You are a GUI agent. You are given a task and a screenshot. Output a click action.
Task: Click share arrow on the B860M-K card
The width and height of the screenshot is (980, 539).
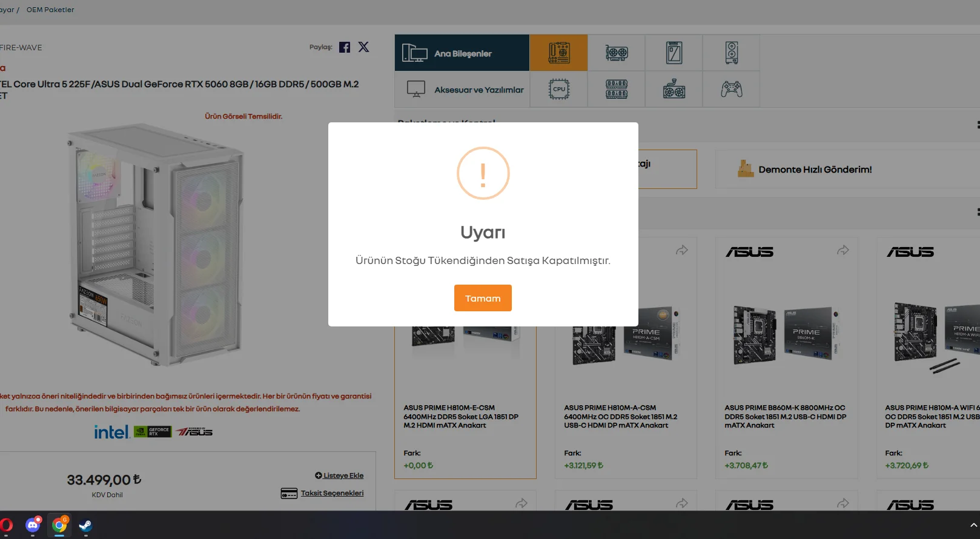(843, 250)
